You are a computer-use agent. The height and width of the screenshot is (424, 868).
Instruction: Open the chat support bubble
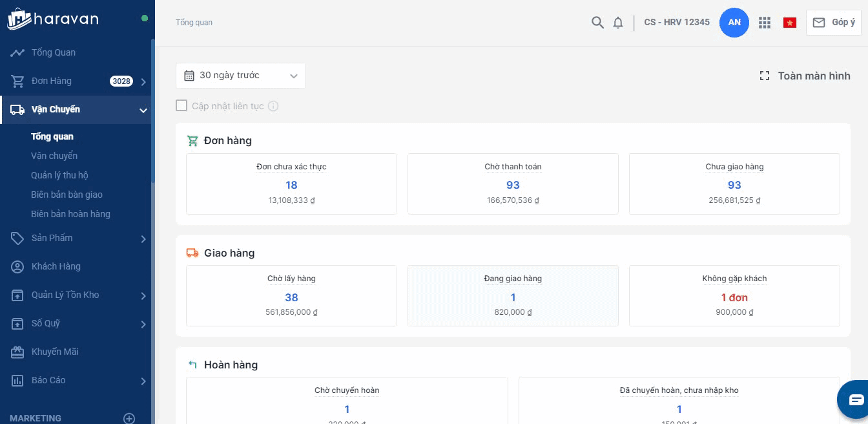click(x=856, y=399)
